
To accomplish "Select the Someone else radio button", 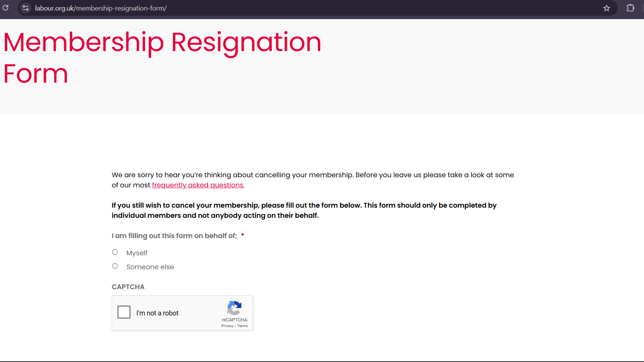I will pos(115,266).
